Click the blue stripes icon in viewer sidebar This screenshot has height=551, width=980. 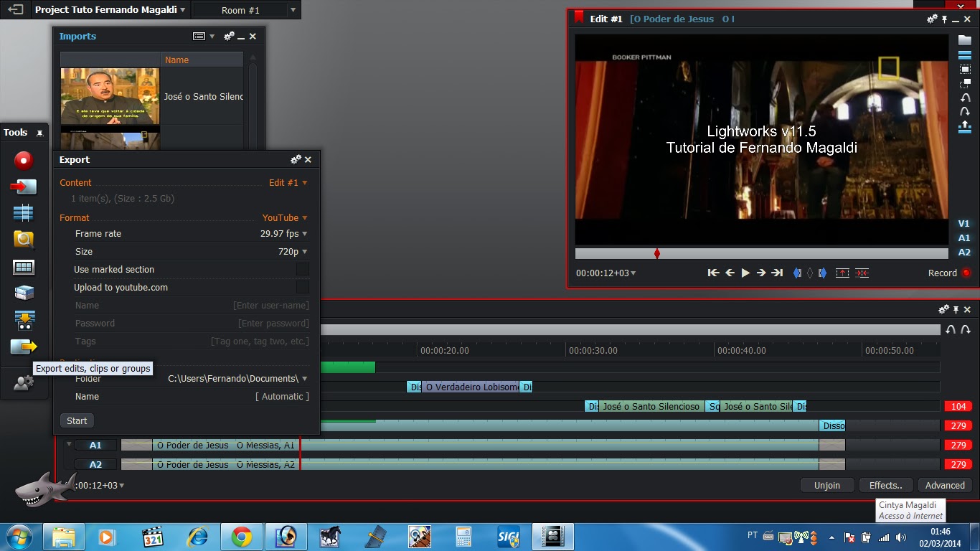click(965, 55)
